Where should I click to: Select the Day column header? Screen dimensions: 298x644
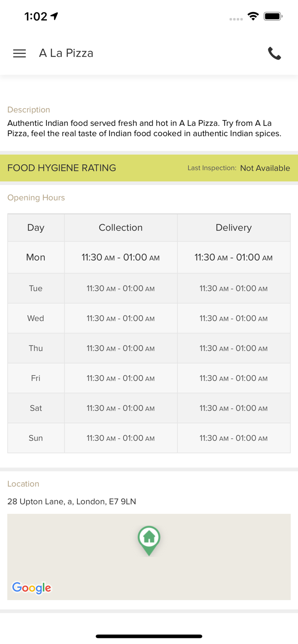(36, 228)
